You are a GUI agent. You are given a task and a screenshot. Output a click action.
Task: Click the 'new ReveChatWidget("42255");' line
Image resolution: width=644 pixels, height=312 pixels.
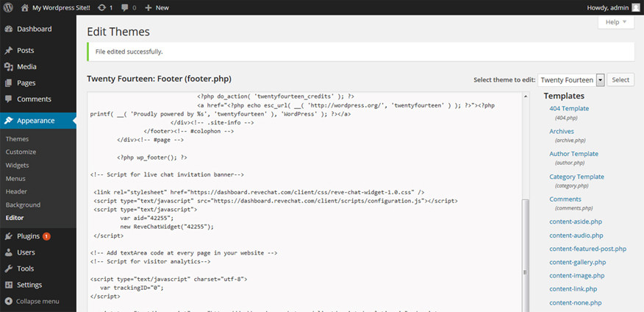point(167,227)
